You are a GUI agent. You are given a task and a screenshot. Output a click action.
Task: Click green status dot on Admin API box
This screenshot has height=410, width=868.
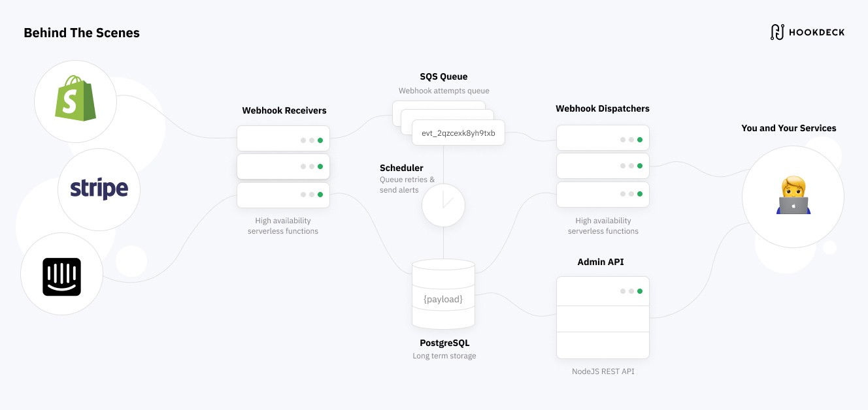(640, 291)
